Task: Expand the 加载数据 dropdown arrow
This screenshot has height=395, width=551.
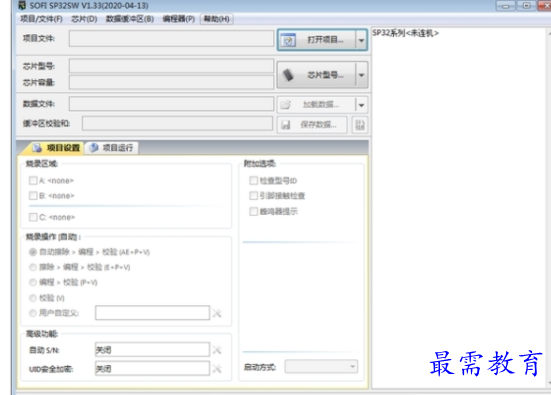Action: pyautogui.click(x=361, y=105)
